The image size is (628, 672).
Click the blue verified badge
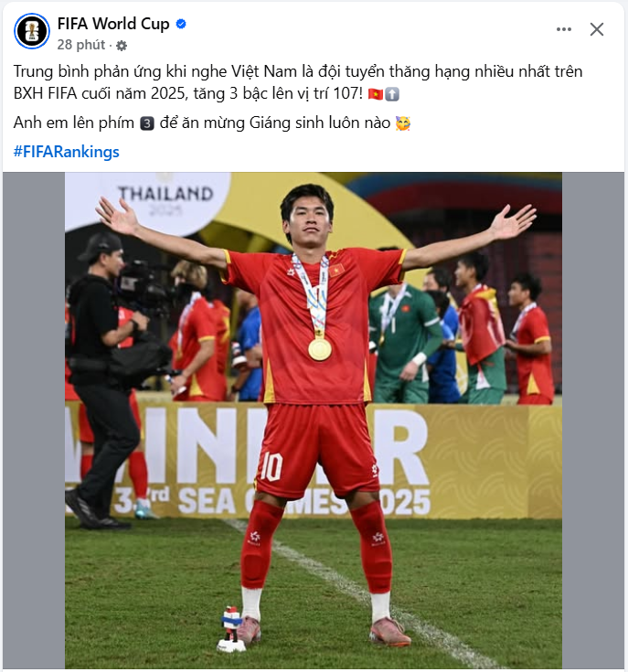click(181, 24)
